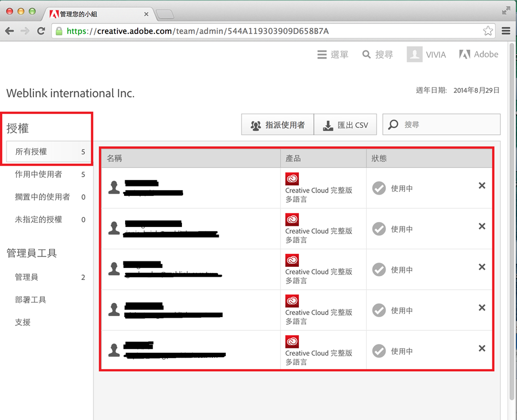Click the first row's user avatar icon

pyautogui.click(x=114, y=188)
